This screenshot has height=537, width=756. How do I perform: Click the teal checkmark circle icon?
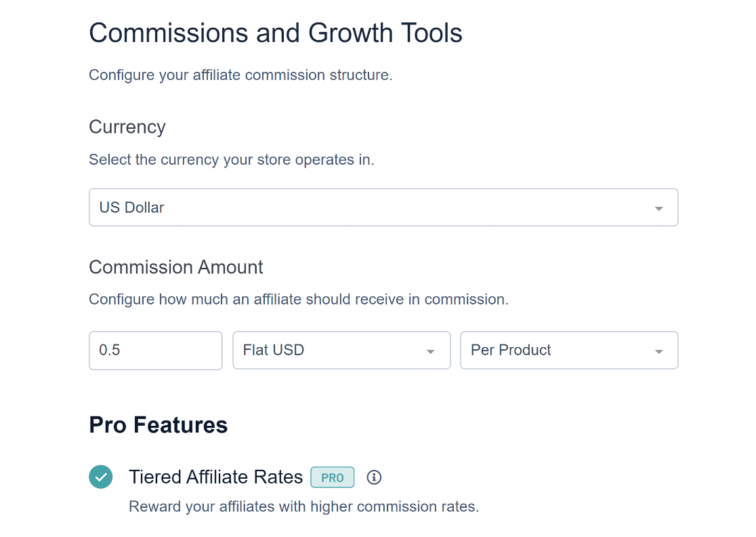[x=101, y=477]
